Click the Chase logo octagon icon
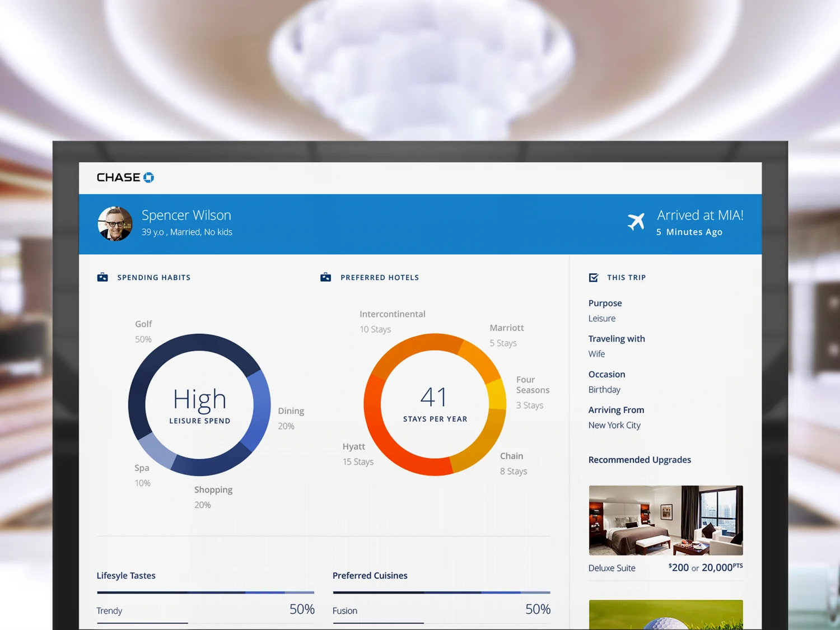The image size is (840, 630). pyautogui.click(x=148, y=178)
